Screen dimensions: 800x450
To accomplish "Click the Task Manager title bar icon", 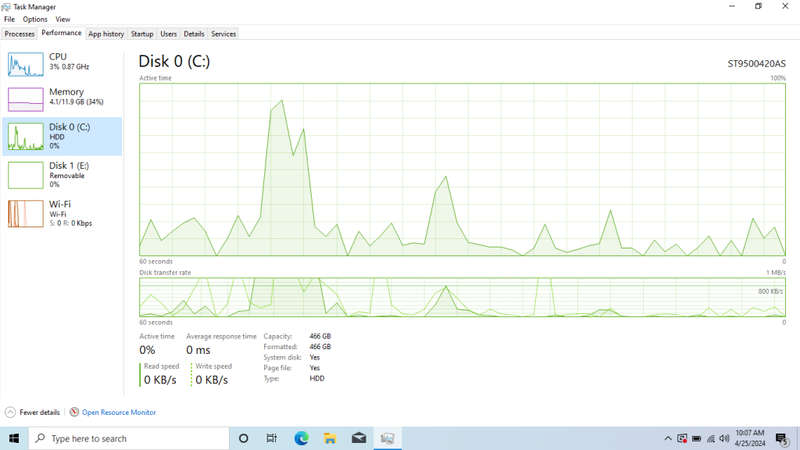I will coord(6,7).
